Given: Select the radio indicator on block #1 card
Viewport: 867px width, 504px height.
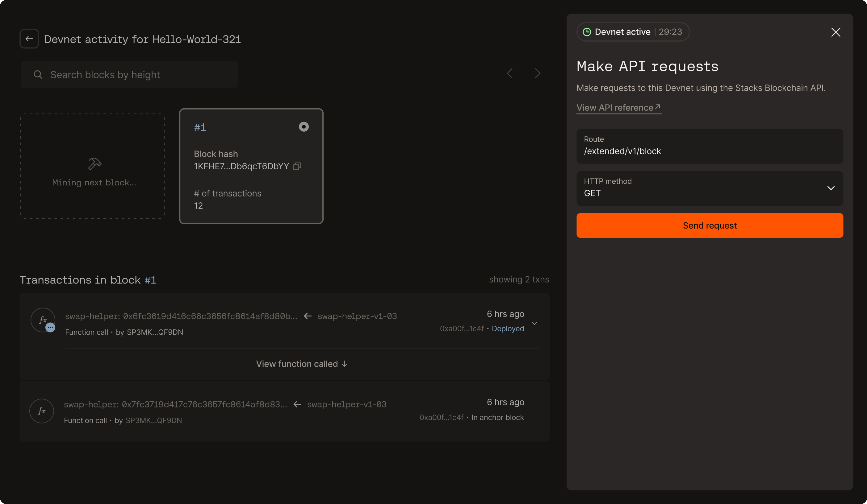Looking at the screenshot, I should (304, 126).
